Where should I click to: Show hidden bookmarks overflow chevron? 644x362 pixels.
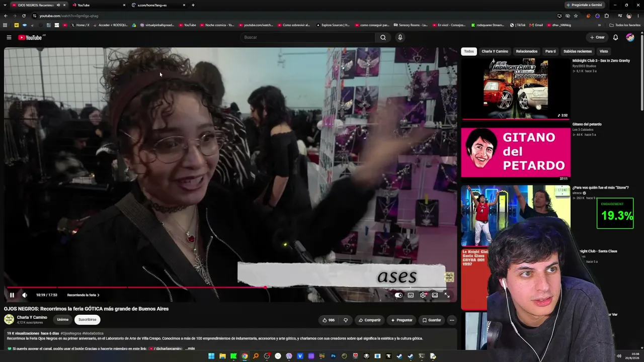click(599, 25)
